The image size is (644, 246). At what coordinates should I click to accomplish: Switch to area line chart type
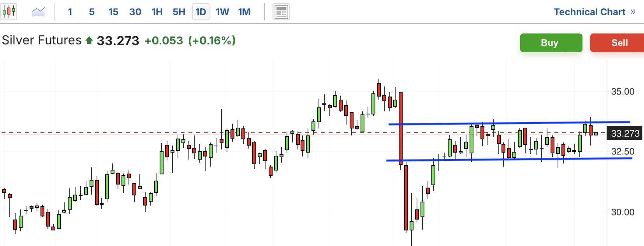(38, 12)
